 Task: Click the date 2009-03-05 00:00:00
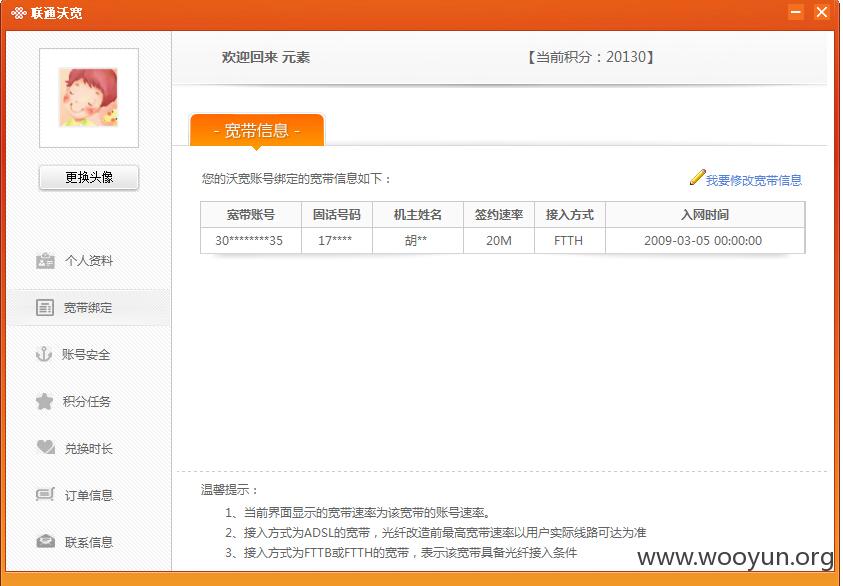pos(703,240)
